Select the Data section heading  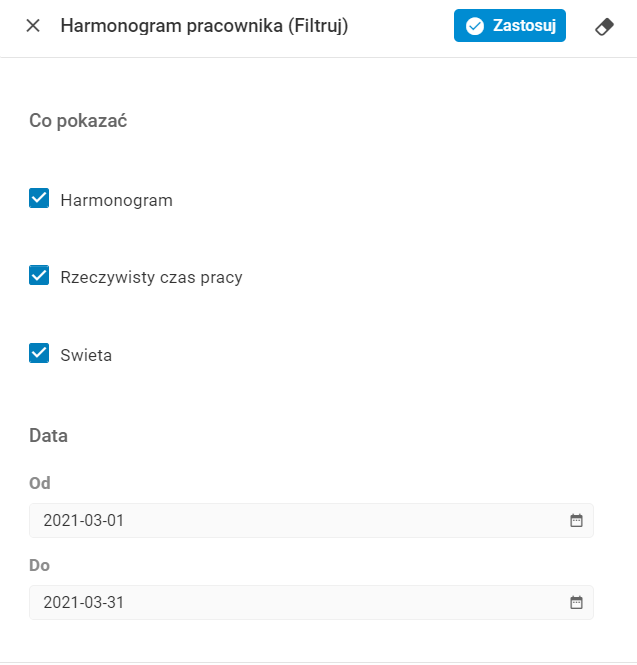[49, 436]
